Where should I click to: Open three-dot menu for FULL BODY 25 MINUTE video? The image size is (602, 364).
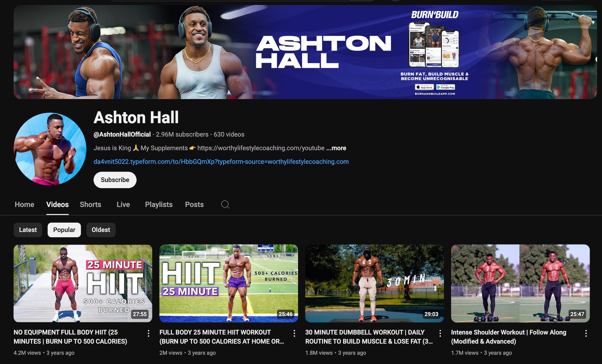coord(294,333)
